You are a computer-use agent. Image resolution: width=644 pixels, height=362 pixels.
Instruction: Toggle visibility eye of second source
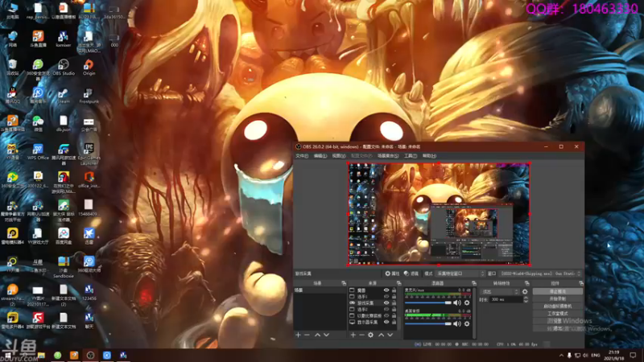point(386,296)
